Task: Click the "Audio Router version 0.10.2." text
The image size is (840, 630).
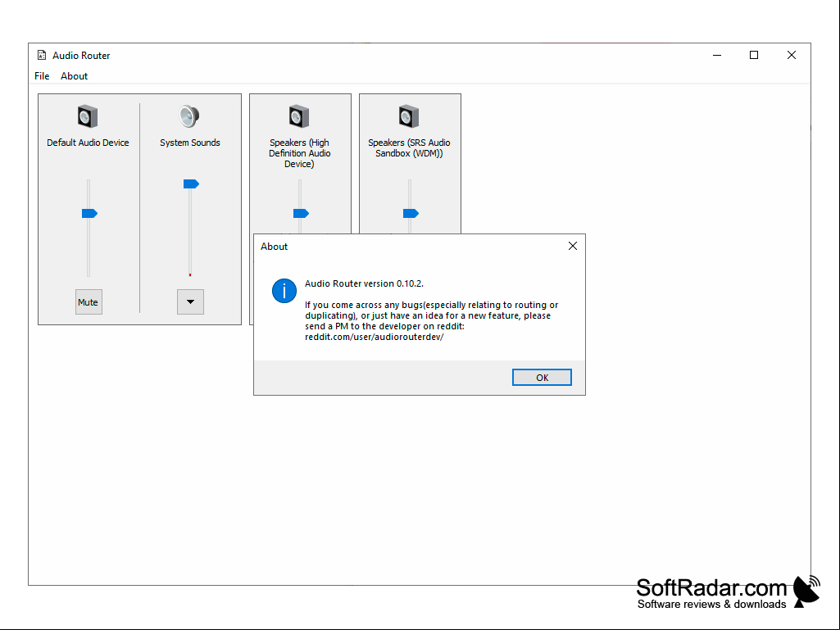Action: coord(365,283)
